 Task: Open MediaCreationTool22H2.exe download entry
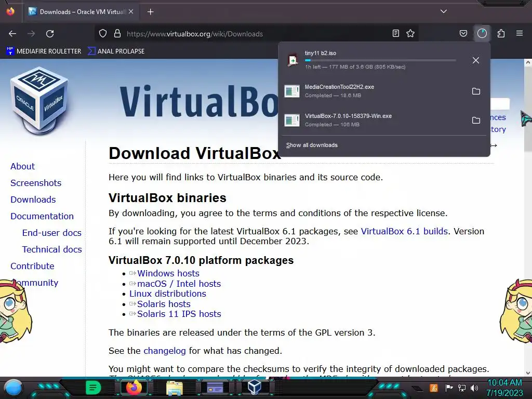click(x=373, y=91)
